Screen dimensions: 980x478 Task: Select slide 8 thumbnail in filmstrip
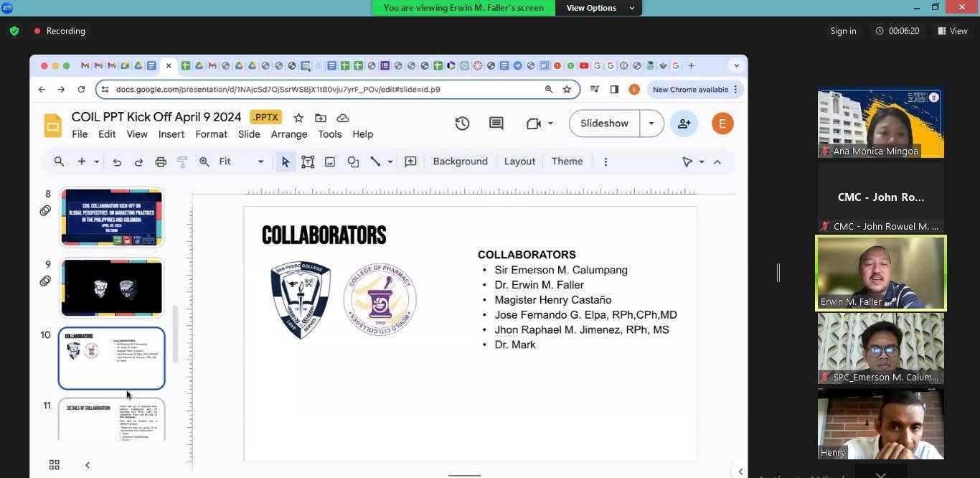[112, 217]
